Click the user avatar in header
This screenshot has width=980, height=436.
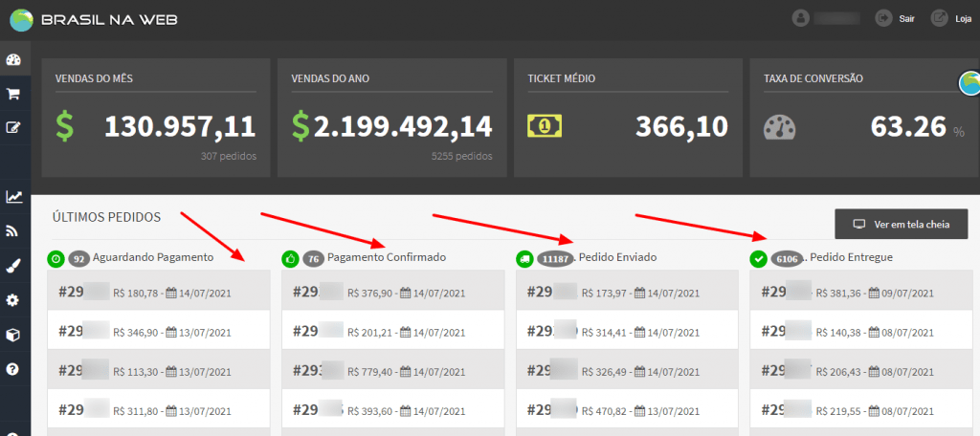(801, 18)
